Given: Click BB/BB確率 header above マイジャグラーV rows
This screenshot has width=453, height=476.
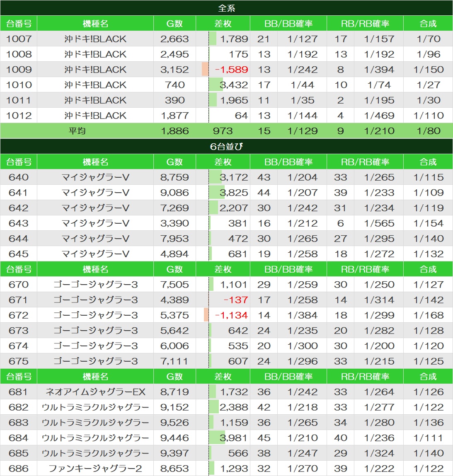Looking at the screenshot, I should 288,162.
